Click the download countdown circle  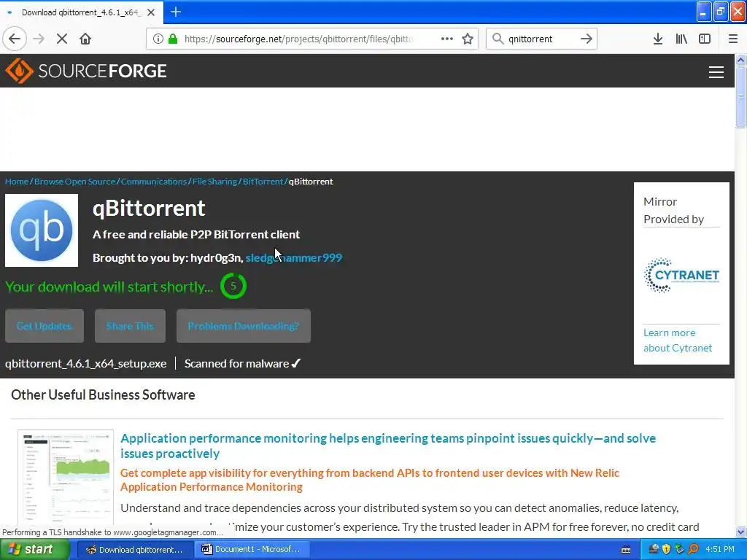233,286
